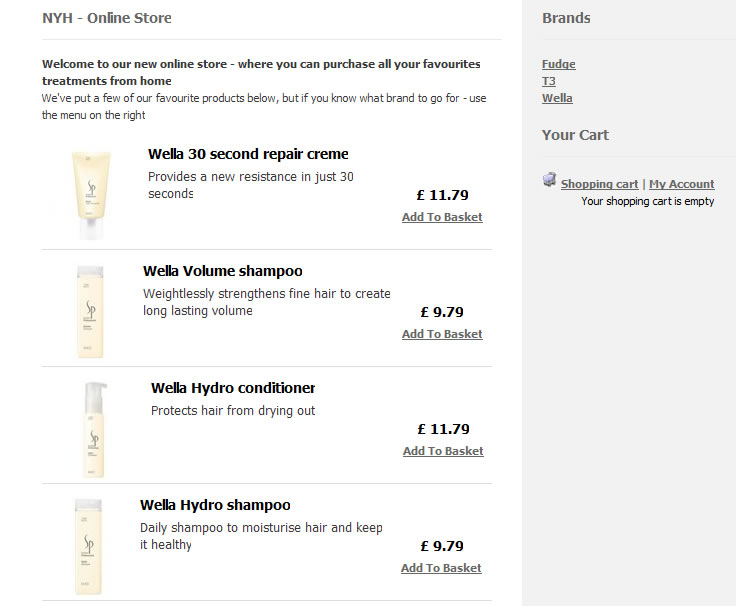Add Wella Hydro conditioner to basket
736x606 pixels.
tap(443, 451)
